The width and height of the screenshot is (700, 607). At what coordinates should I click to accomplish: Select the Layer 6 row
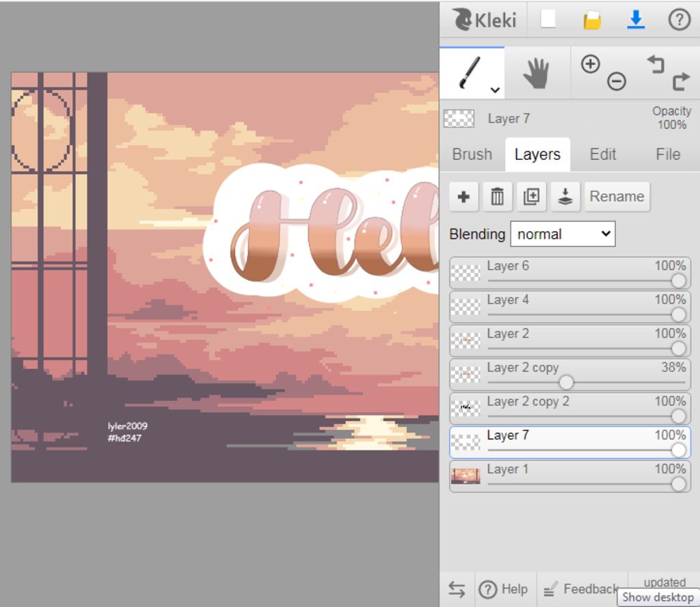(569, 273)
